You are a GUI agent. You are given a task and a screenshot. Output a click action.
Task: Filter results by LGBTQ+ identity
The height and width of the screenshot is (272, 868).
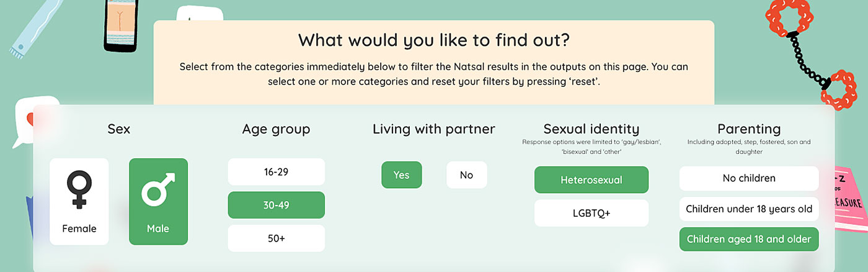pos(591,213)
